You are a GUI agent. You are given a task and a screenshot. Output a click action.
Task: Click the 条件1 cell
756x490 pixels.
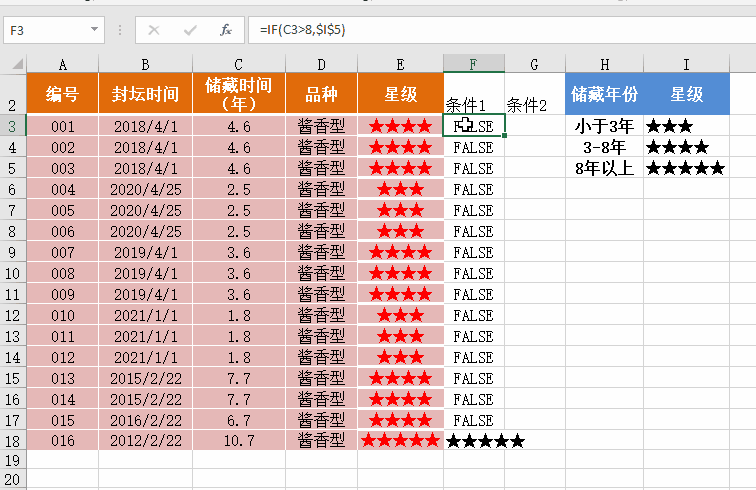pyautogui.click(x=473, y=94)
